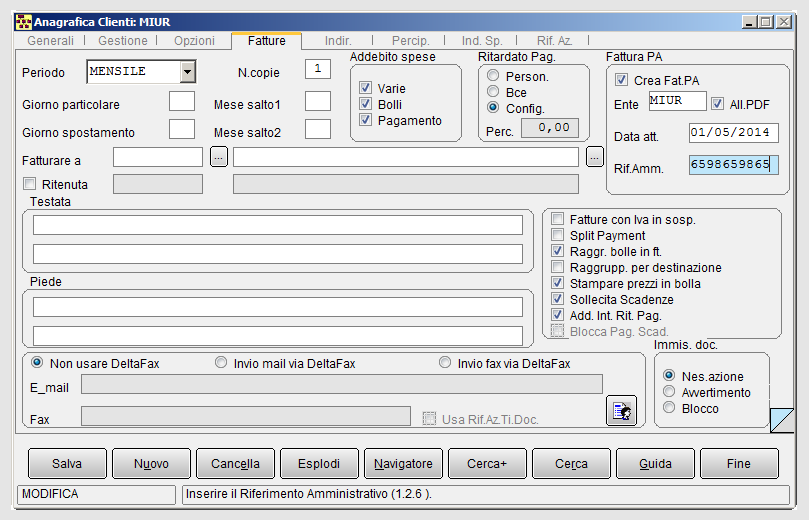Click the Fine button
This screenshot has width=809, height=520.
pos(739,463)
